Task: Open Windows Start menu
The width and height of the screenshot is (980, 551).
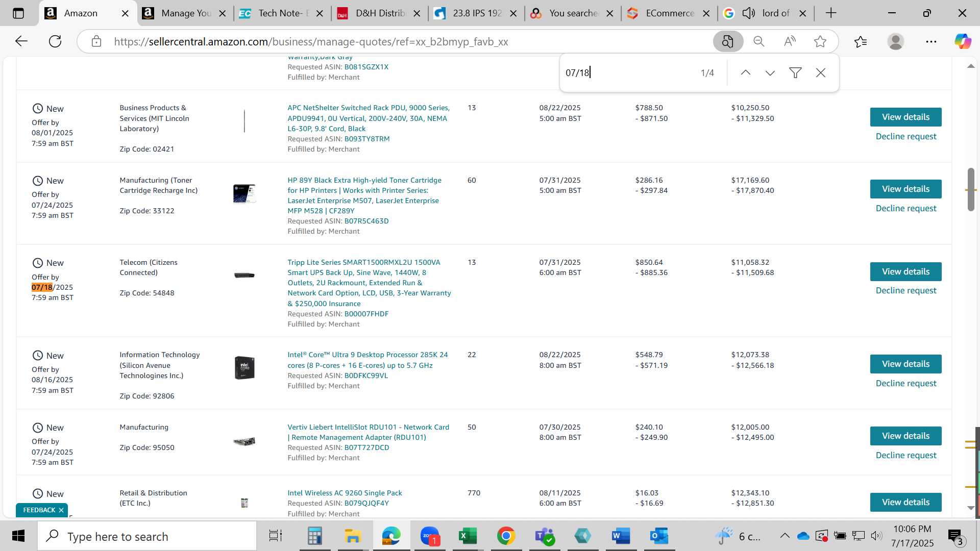Action: tap(18, 536)
